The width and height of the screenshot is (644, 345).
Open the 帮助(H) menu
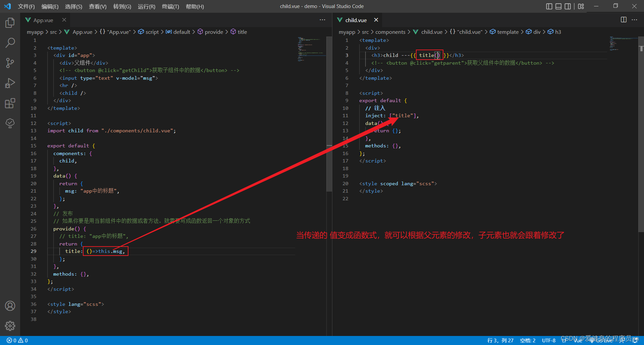coord(195,6)
